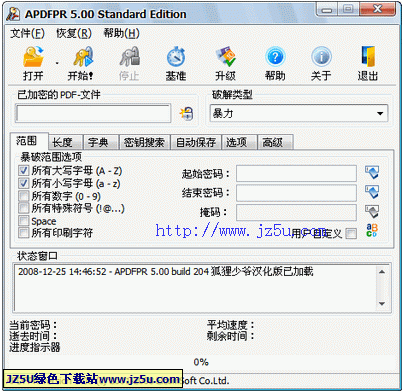Minimize the APDFPR window
The width and height of the screenshot is (406, 391).
point(327,10)
